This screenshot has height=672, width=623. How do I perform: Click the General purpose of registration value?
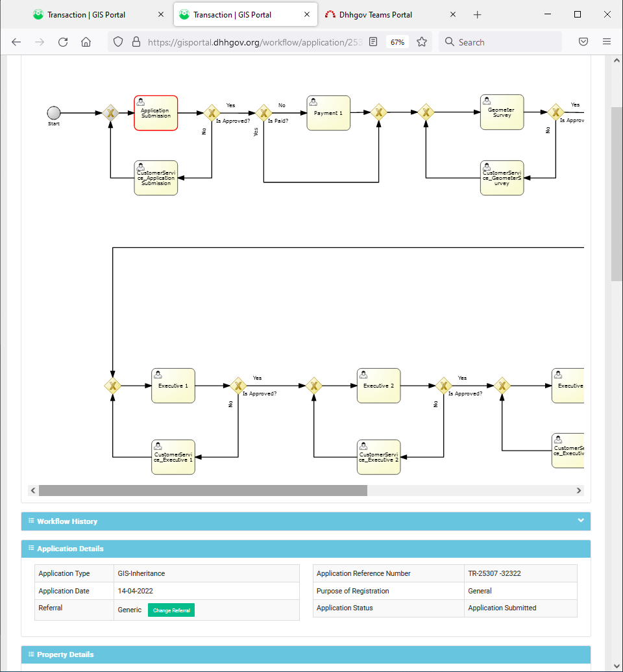[x=480, y=591]
